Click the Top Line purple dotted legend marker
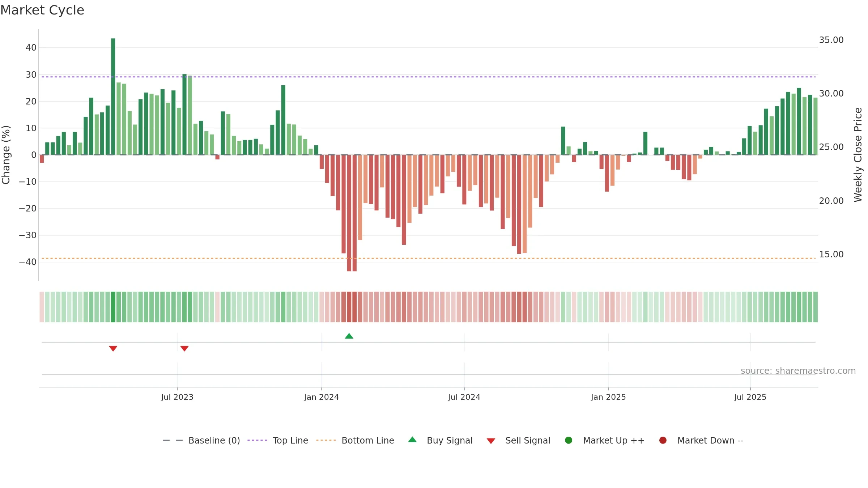The image size is (868, 488). click(x=257, y=440)
